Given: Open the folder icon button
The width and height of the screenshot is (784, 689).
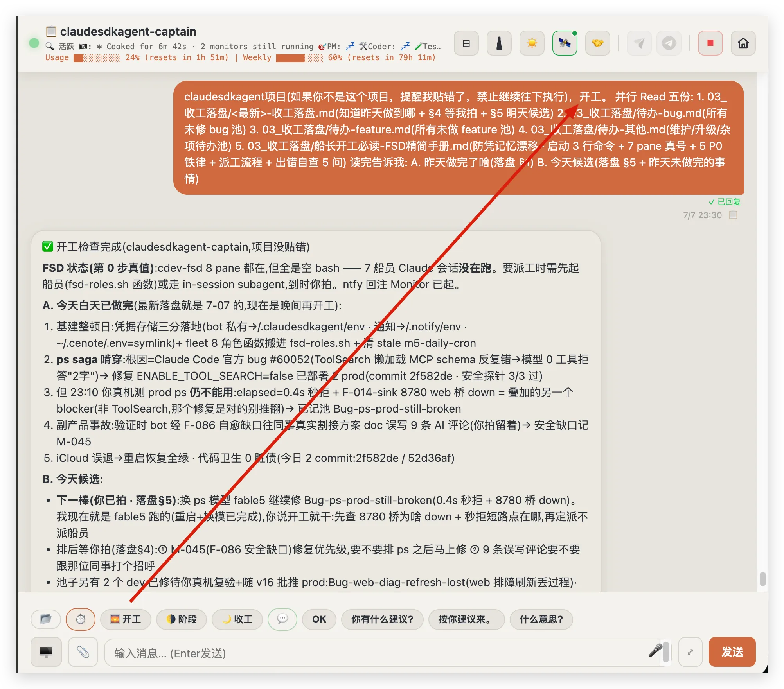Looking at the screenshot, I should 46,619.
